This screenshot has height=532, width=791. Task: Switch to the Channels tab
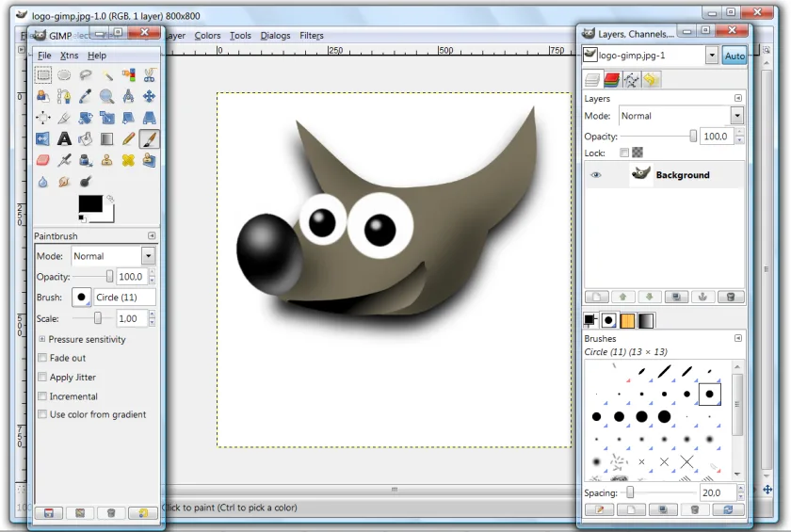tap(611, 80)
